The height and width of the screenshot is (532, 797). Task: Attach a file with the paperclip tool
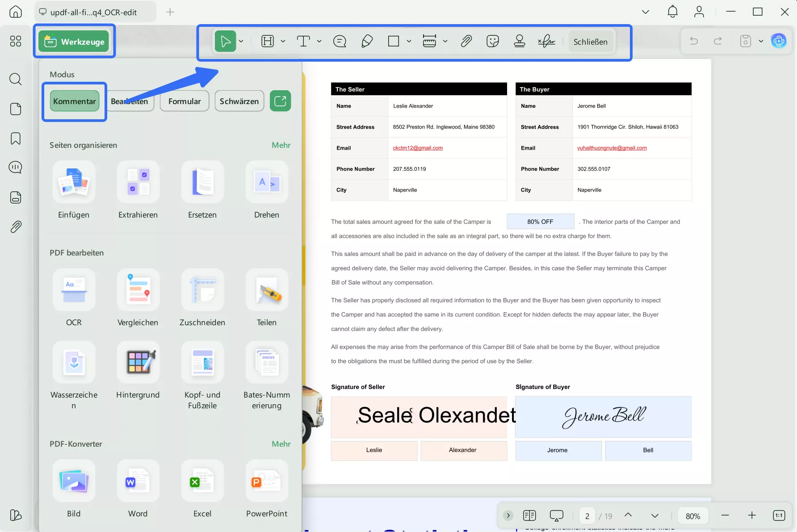point(466,41)
